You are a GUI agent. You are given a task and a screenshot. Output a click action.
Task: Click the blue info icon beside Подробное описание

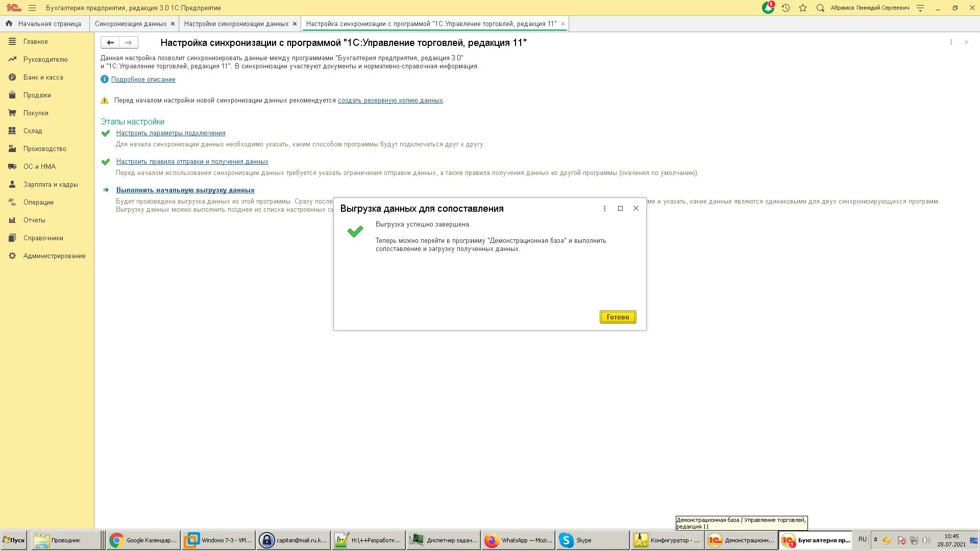tap(105, 80)
